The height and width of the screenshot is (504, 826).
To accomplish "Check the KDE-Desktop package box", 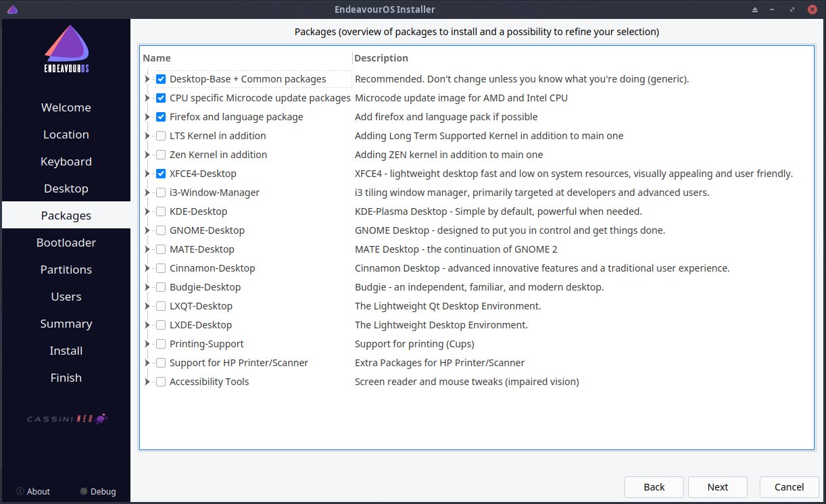I will click(161, 211).
